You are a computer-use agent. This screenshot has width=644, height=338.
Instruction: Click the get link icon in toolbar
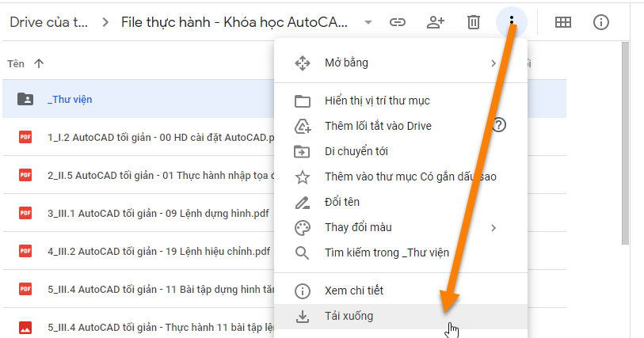click(397, 22)
